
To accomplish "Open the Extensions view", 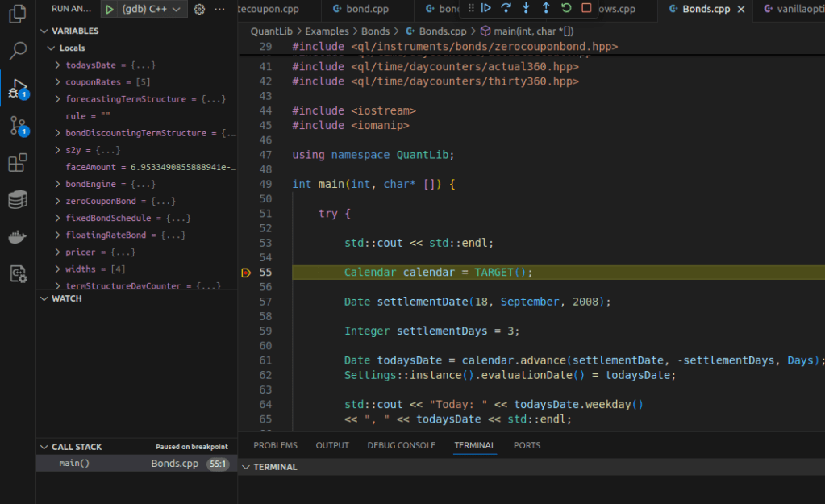I will pyautogui.click(x=17, y=163).
